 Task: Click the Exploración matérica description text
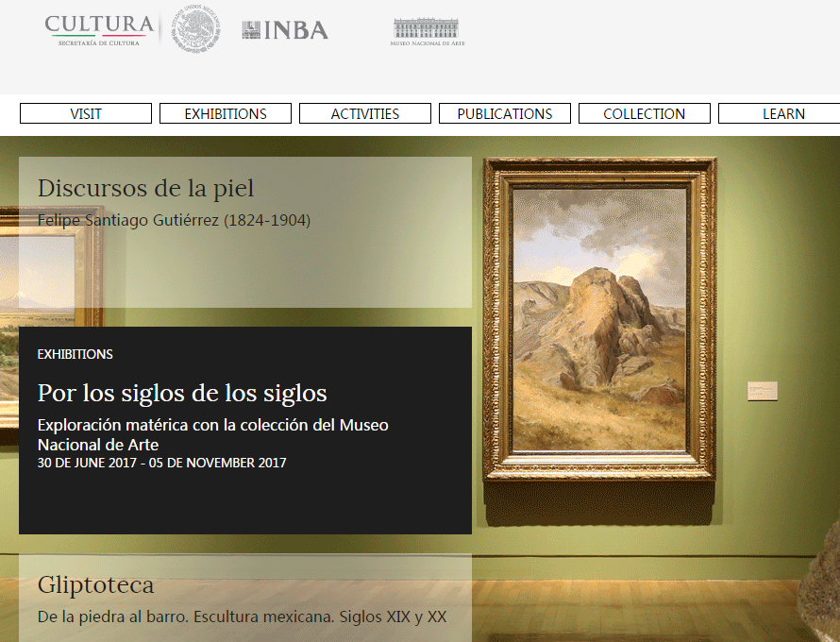[x=212, y=434]
